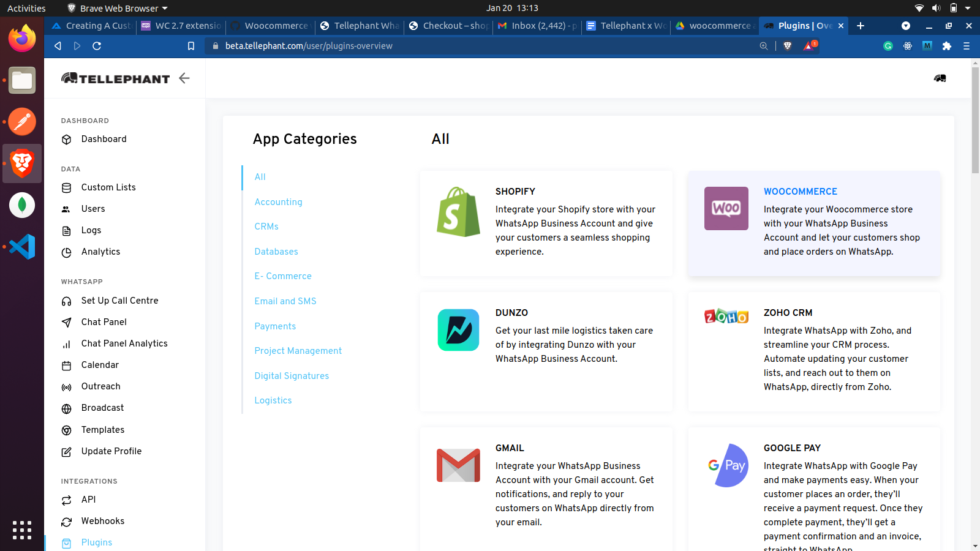Open the Brave Shields panel
Image resolution: width=980 pixels, height=551 pixels.
[788, 46]
